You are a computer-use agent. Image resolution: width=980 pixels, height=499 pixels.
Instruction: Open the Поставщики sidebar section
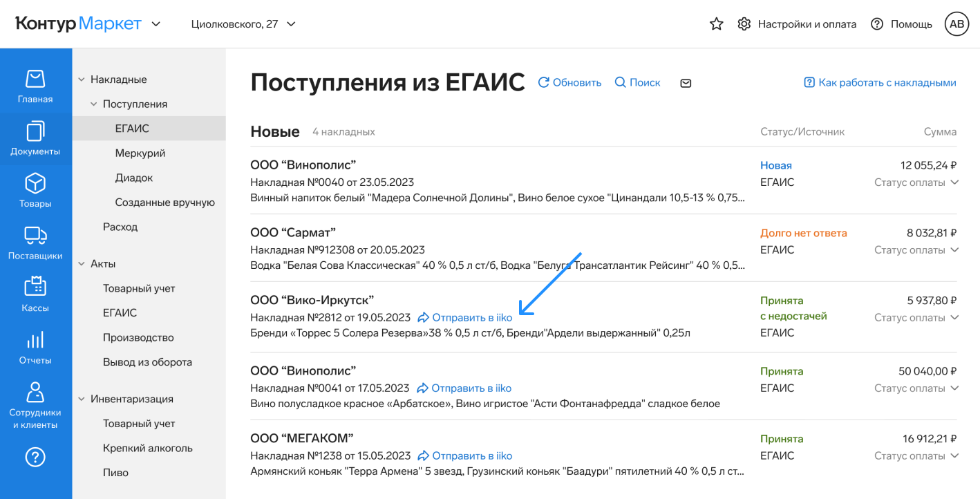(x=35, y=243)
